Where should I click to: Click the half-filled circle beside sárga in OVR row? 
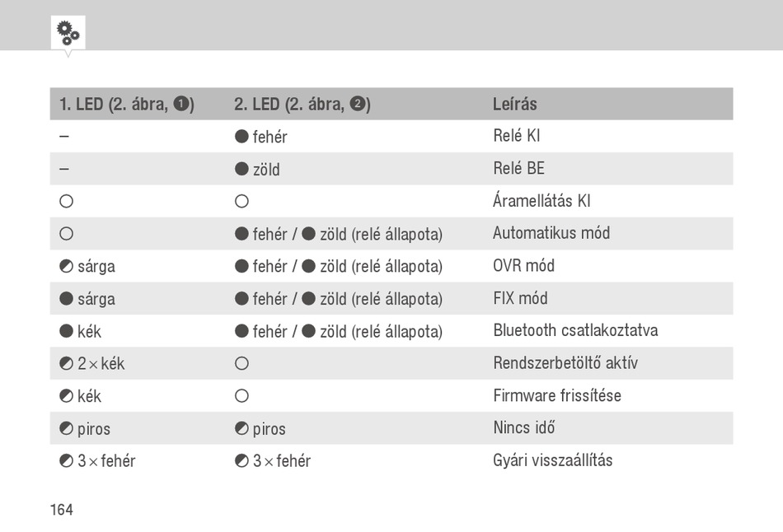[x=67, y=266]
